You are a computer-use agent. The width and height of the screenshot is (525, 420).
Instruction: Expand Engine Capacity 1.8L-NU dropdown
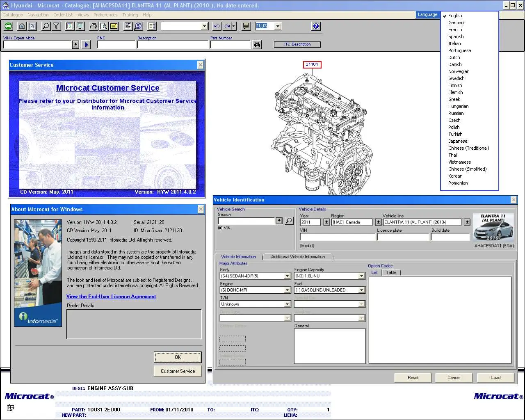point(361,276)
